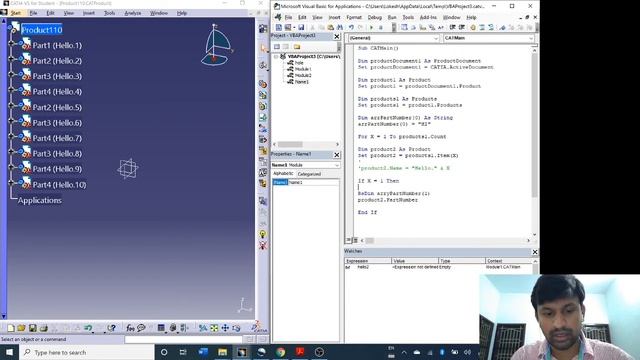Click the Uncomment Block icon in Edit toolbar
Image resolution: width=640 pixels, height=360 pixels.
point(491,27)
